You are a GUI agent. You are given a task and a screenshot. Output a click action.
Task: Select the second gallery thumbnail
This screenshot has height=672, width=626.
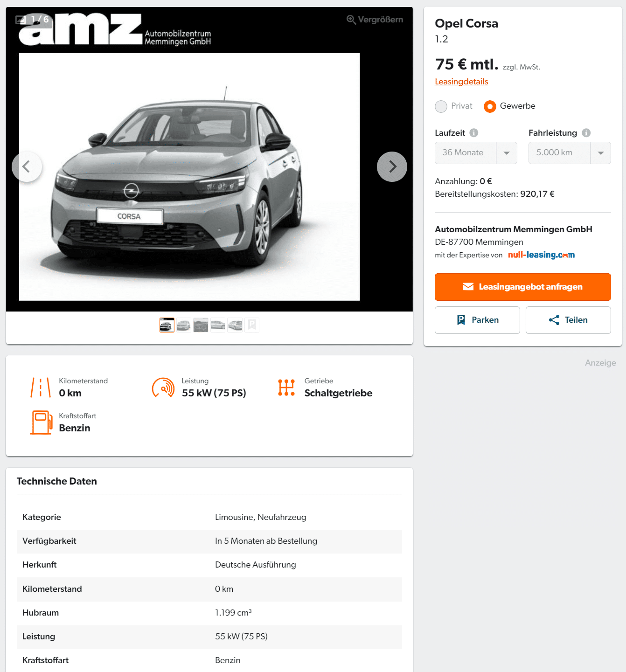[x=184, y=325]
